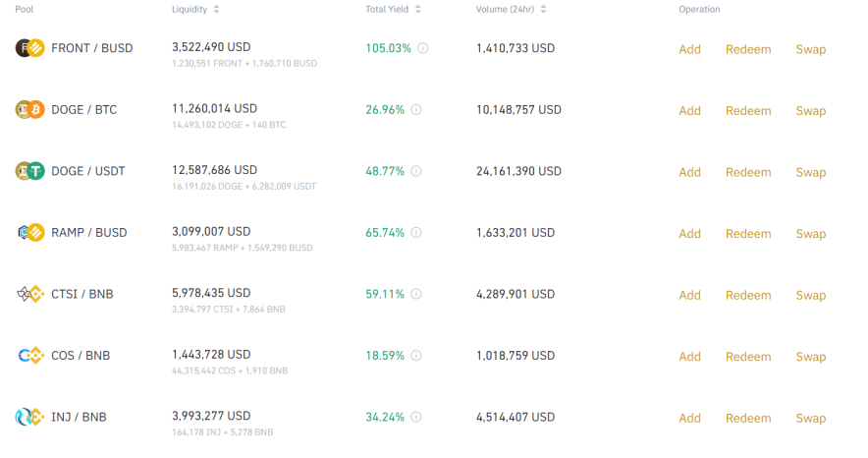Sort pools by the Liquidity column arrows
This screenshot has height=458, width=868.
tap(216, 10)
